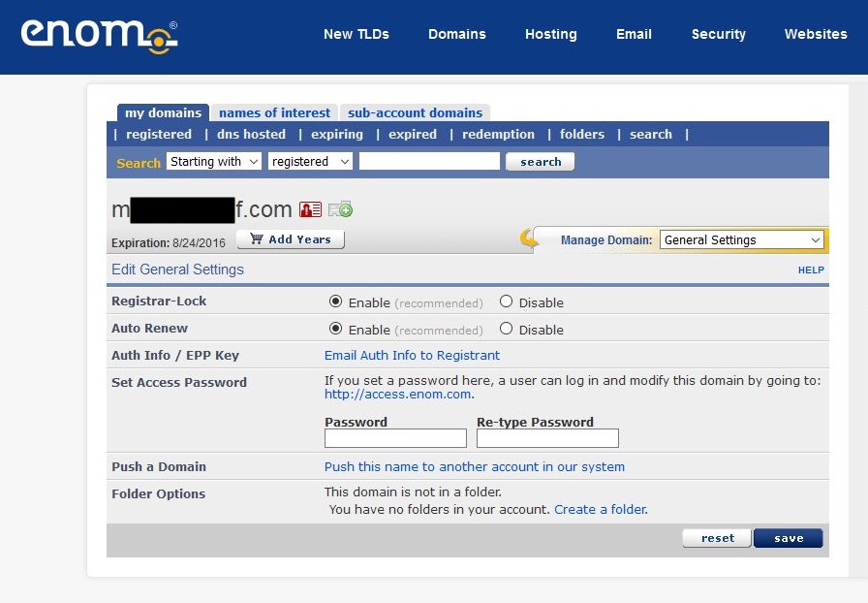
Task: Open the HELP link
Action: coord(811,270)
